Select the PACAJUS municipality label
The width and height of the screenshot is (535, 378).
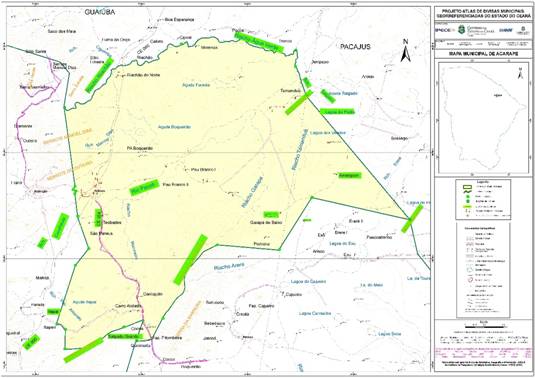click(x=355, y=46)
